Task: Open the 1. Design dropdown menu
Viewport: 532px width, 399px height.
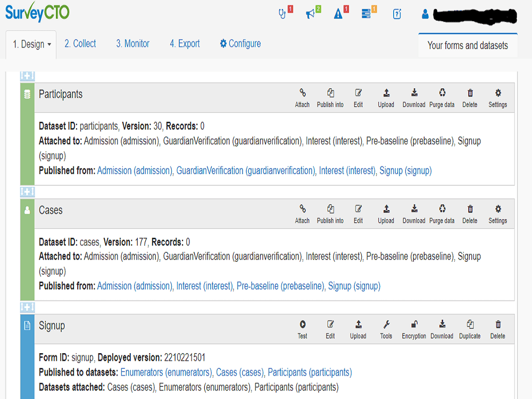Action: pos(31,44)
